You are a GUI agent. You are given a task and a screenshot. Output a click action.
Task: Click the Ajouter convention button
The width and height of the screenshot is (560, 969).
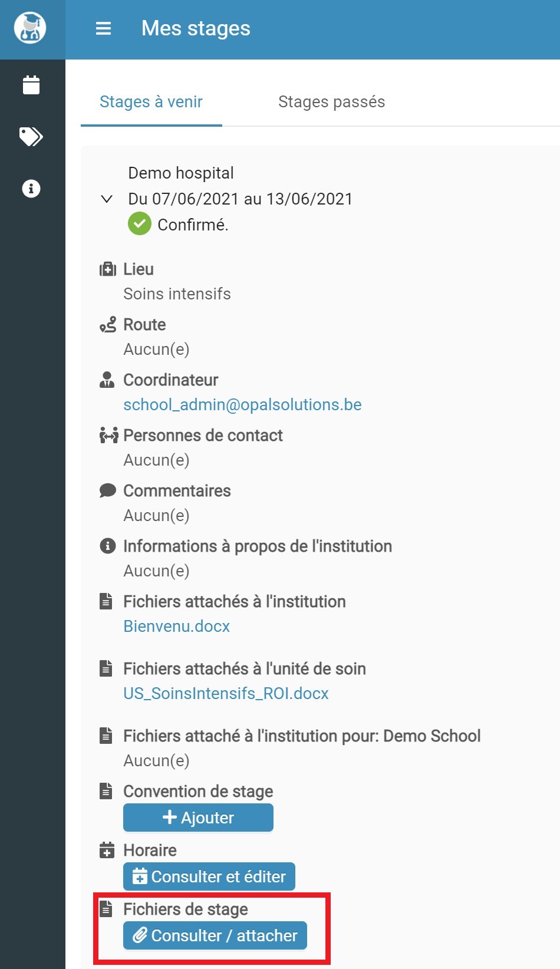click(198, 818)
